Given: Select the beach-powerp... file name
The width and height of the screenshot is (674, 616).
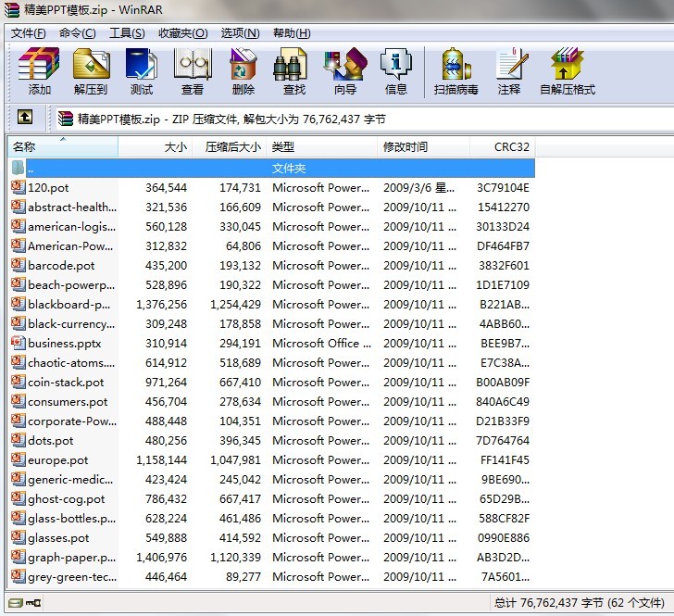Looking at the screenshot, I should pyautogui.click(x=71, y=284).
